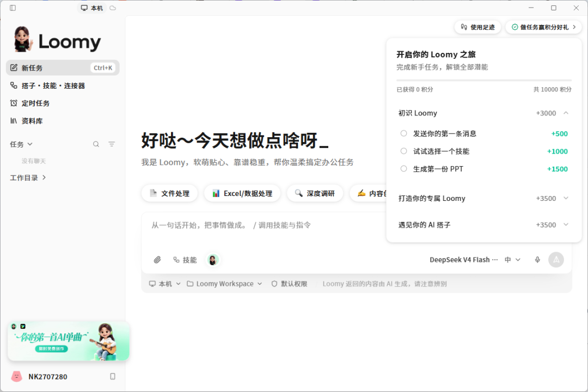The height and width of the screenshot is (392, 588).
Task: Open the 中 level dropdown
Action: click(x=513, y=260)
